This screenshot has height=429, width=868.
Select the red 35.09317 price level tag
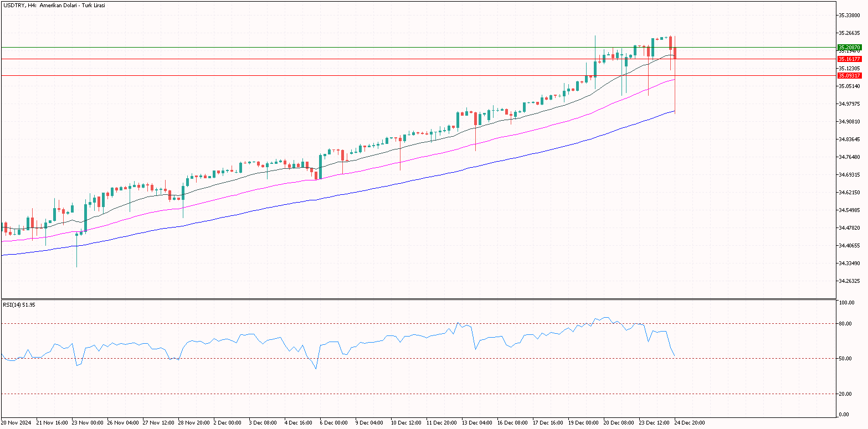pos(849,75)
